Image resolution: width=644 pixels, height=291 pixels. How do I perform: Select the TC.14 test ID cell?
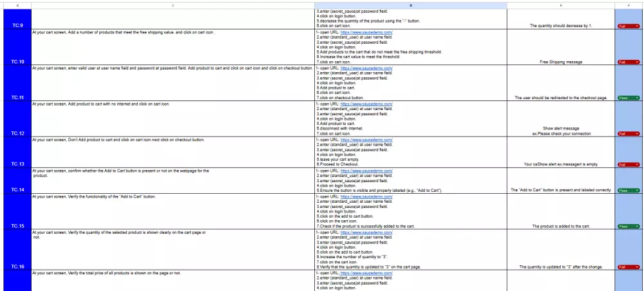pos(17,181)
